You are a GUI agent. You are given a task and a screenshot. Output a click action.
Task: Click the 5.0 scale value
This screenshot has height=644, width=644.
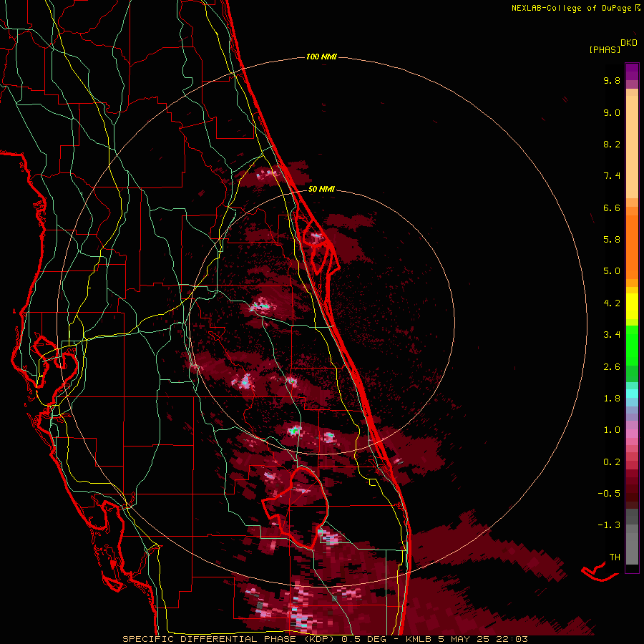coord(612,271)
